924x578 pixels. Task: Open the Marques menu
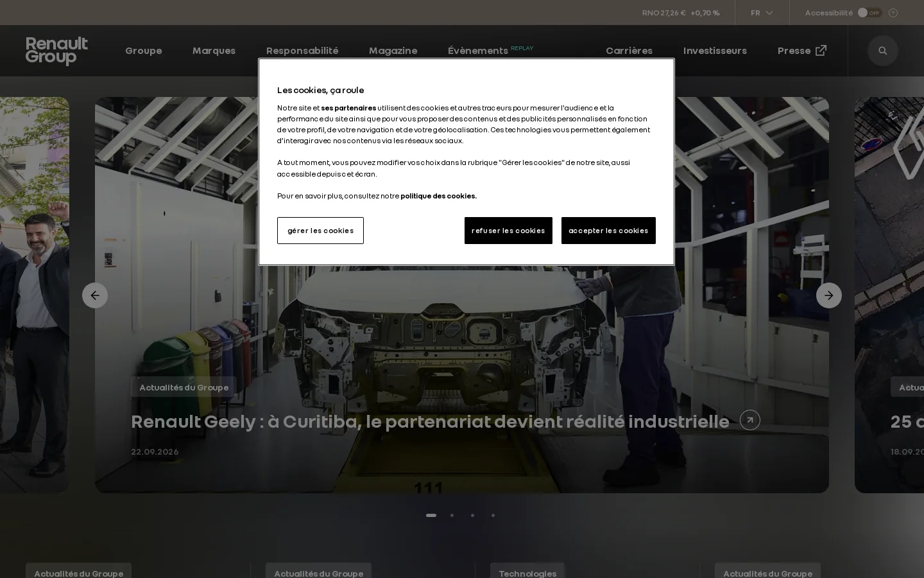(x=214, y=51)
